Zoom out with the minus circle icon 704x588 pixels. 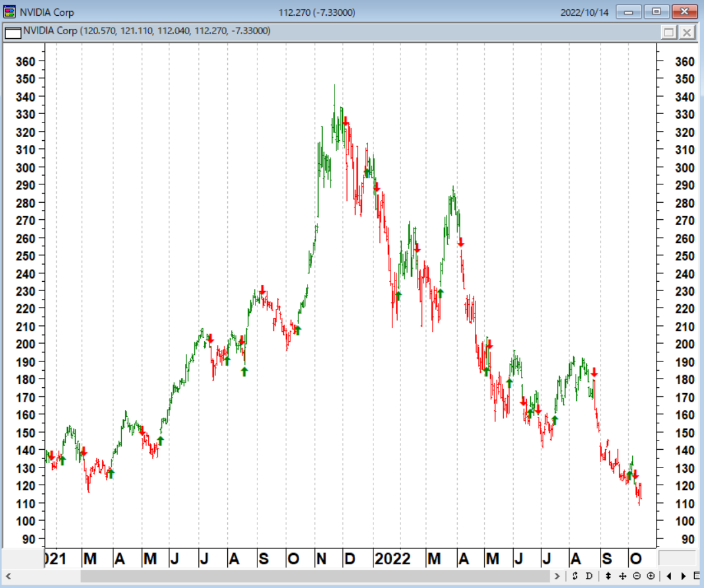(x=637, y=576)
